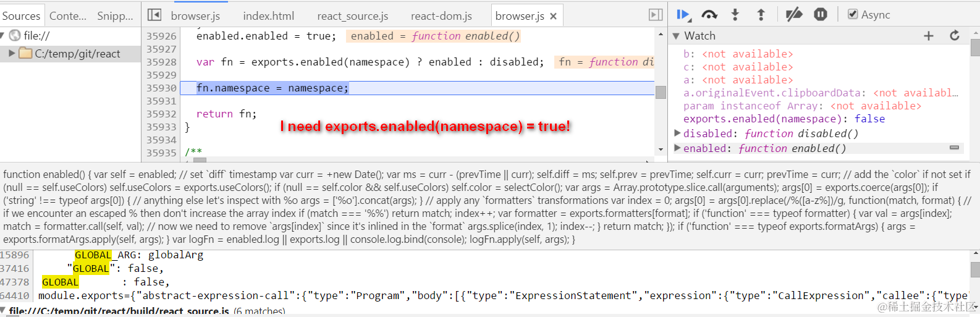Image resolution: width=980 pixels, height=317 pixels.
Task: Collapse react_source.js search results file
Action: point(3,311)
